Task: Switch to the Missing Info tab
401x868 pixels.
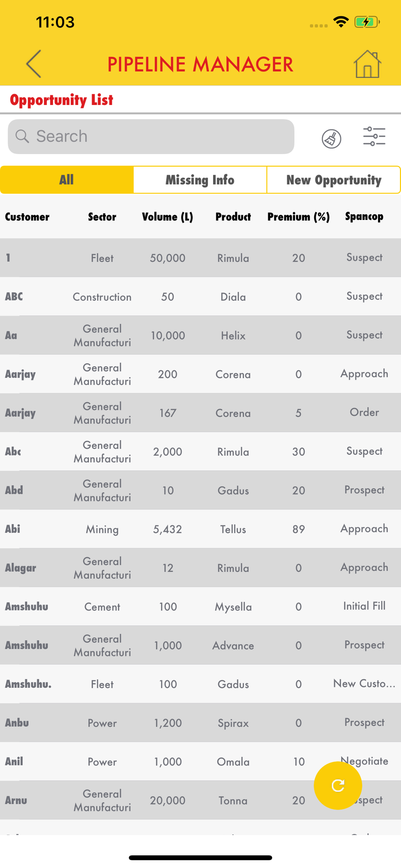Action: click(200, 180)
